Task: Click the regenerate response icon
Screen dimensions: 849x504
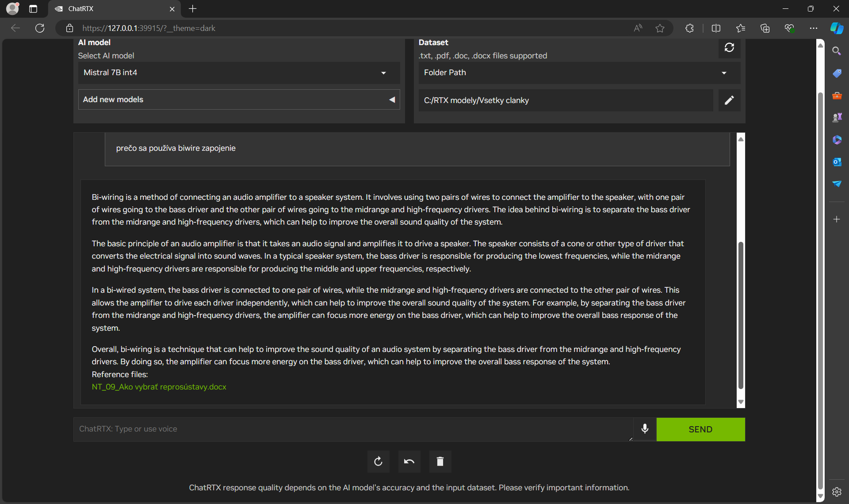Action: pyautogui.click(x=378, y=462)
